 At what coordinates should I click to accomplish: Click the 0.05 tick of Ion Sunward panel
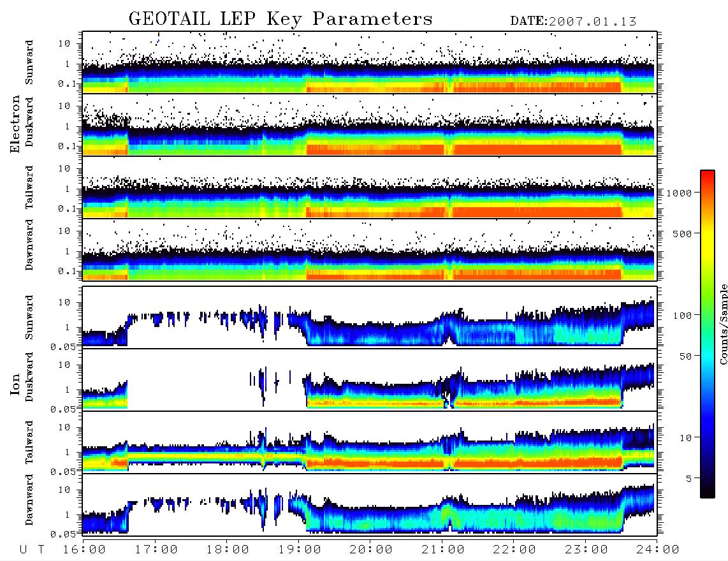(x=62, y=346)
